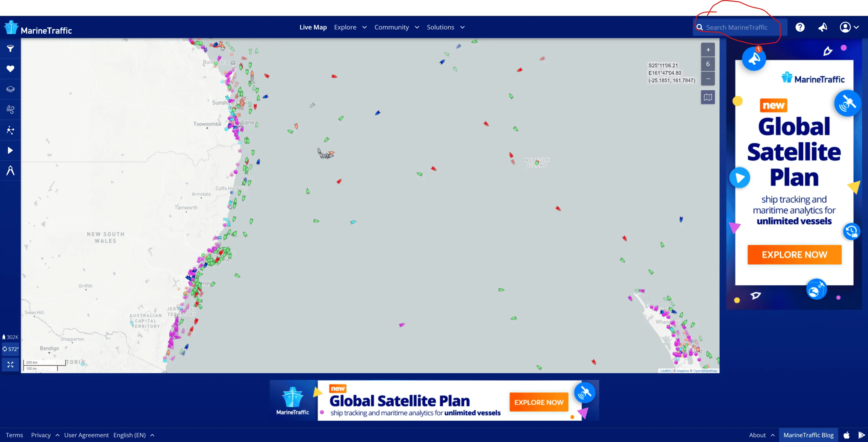Screen dimensions: 868x442
Task: Zoom out on the map
Action: 708,78
